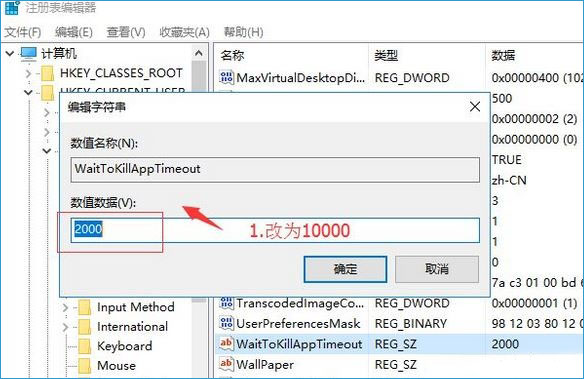Open the 查看(V) menu

coord(126,32)
